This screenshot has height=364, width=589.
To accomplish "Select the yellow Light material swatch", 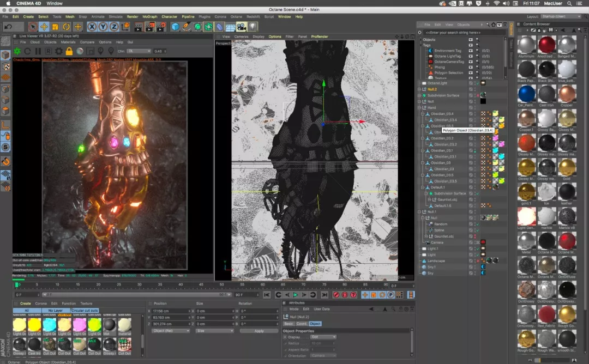I will tap(34, 325).
